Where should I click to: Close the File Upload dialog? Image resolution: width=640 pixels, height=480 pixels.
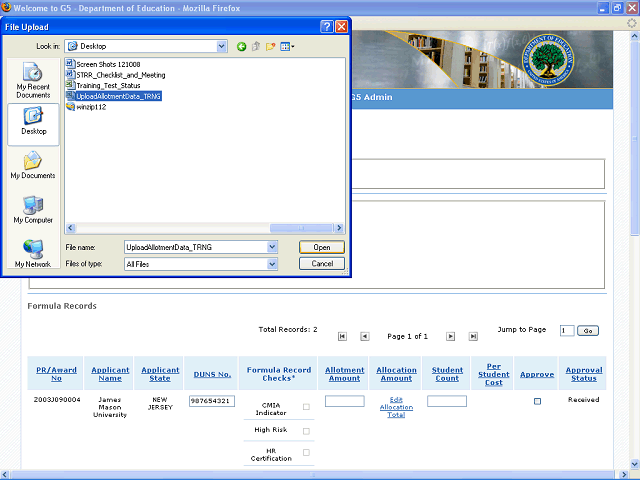(342, 27)
